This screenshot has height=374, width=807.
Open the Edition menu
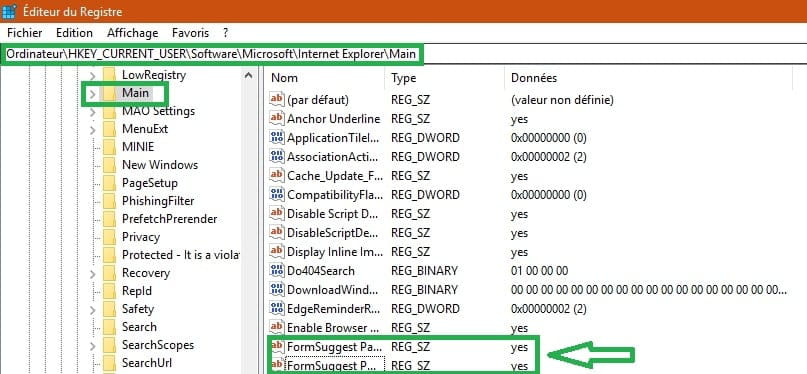[75, 33]
